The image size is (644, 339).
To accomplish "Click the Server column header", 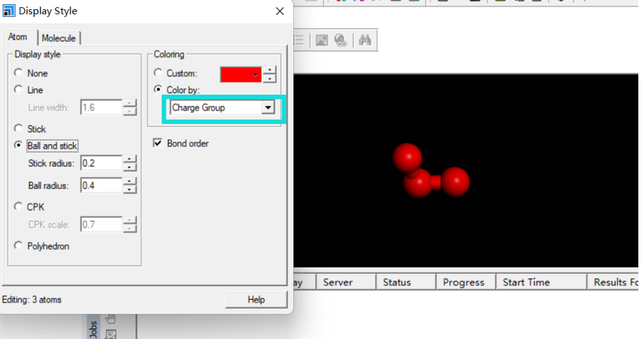I will click(346, 282).
